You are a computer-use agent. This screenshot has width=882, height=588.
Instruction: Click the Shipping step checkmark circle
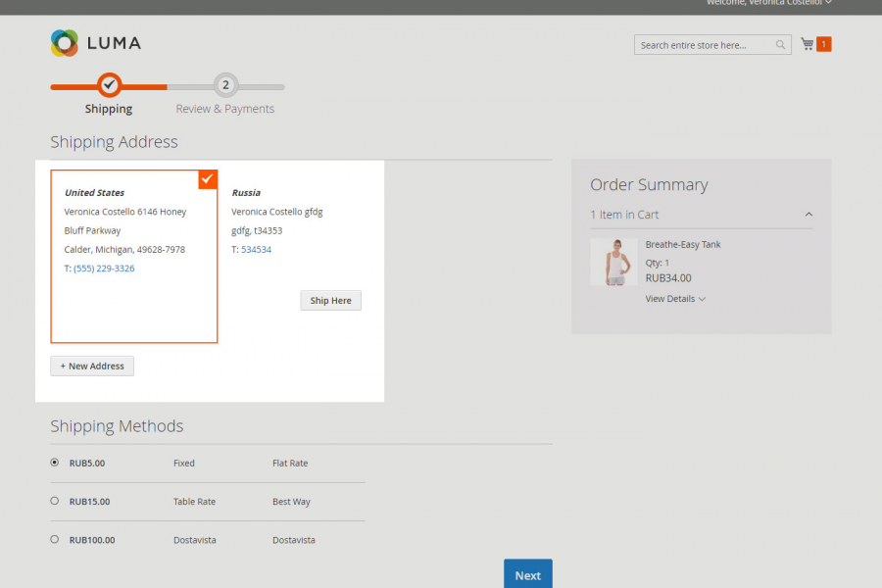coord(109,85)
